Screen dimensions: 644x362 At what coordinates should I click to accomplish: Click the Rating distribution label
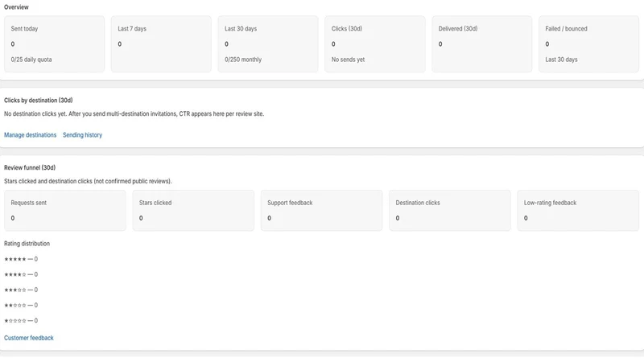pos(27,244)
